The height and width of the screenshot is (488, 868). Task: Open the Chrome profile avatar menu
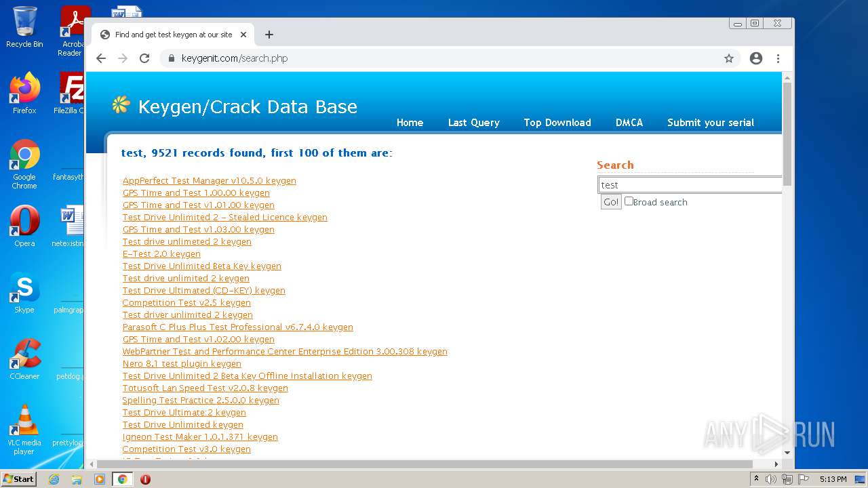[756, 58]
